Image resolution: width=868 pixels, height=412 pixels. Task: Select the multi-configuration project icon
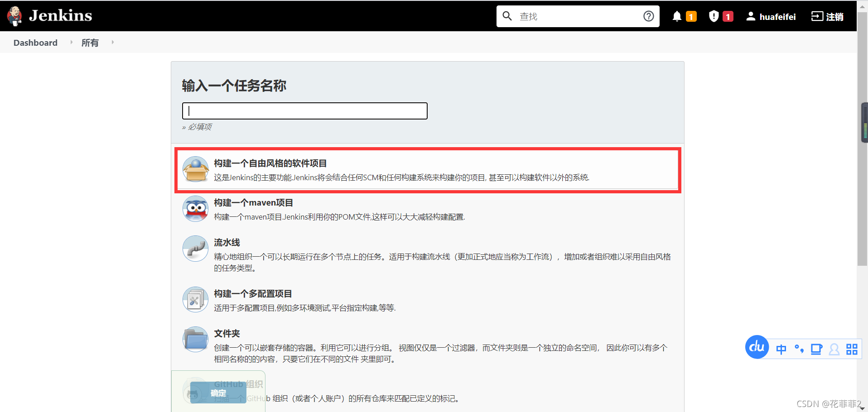(x=195, y=300)
